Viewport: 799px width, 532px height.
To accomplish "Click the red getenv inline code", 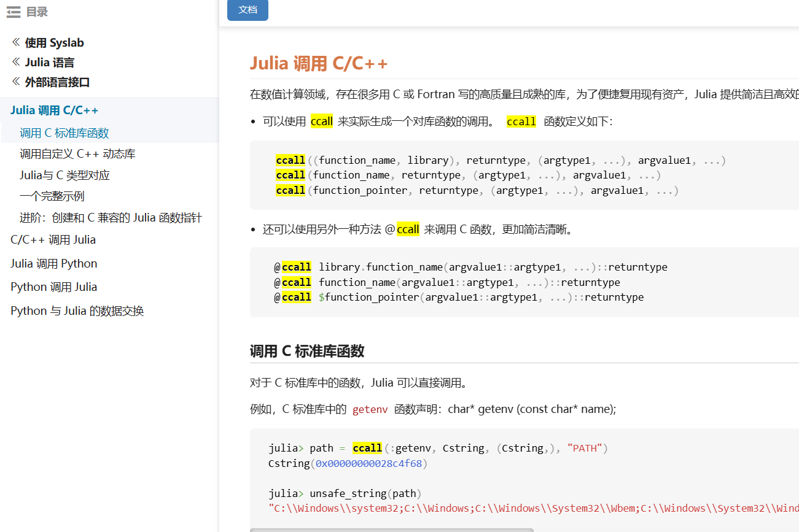I will 370,409.
